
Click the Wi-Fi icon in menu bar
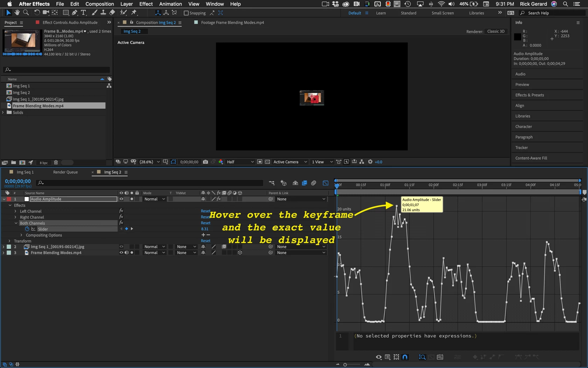click(x=441, y=4)
